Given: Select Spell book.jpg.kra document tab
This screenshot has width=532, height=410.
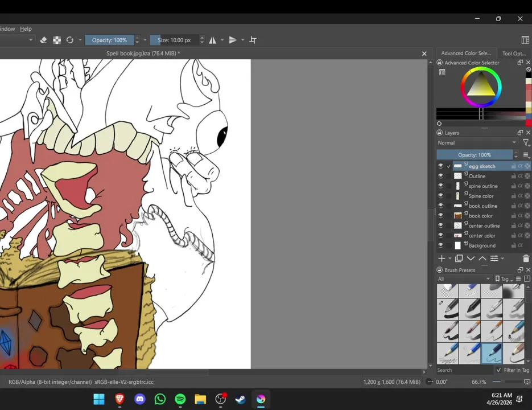Looking at the screenshot, I should coord(143,54).
